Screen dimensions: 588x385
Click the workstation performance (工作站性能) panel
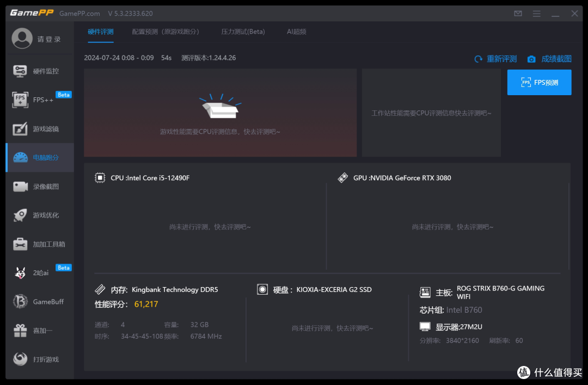431,113
